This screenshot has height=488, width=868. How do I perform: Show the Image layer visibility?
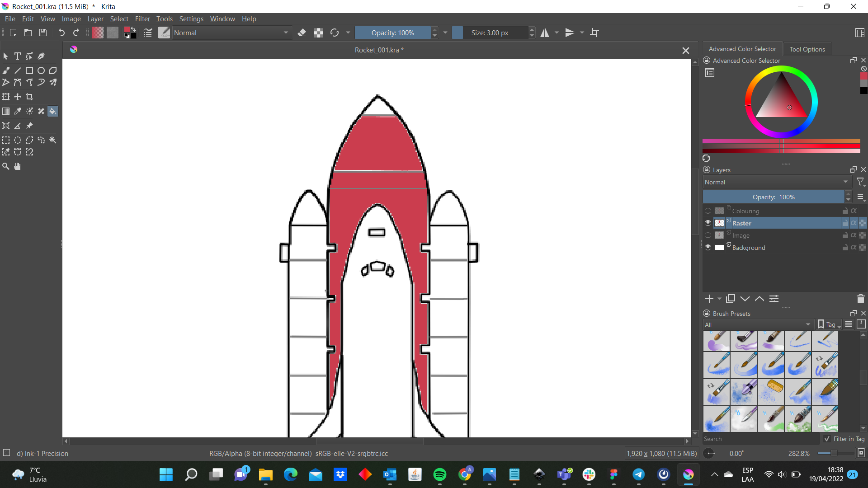(x=708, y=235)
